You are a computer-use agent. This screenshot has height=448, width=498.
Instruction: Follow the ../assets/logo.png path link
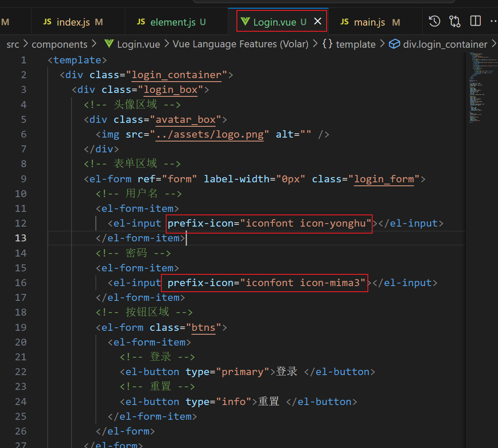pyautogui.click(x=210, y=135)
